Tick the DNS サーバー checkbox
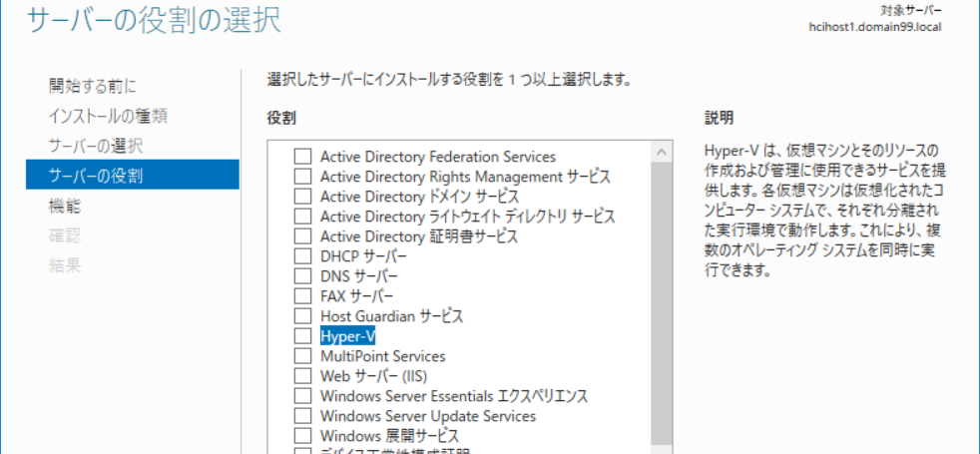 [x=302, y=276]
